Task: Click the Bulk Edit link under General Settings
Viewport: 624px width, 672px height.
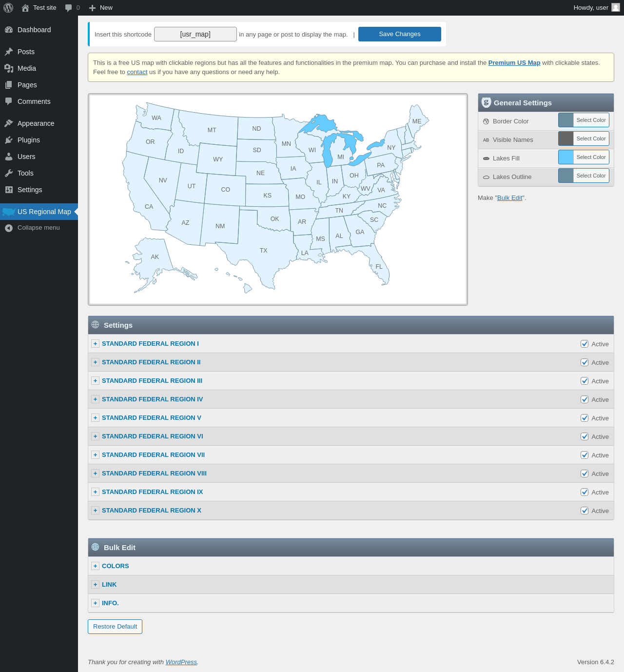Action: pyautogui.click(x=510, y=198)
